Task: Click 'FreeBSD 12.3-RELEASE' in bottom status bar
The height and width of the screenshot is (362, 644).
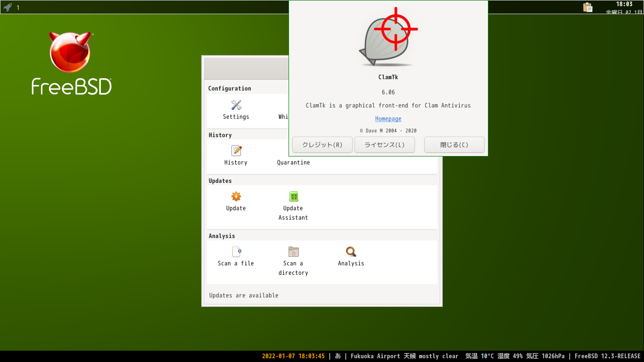Action: point(608,356)
